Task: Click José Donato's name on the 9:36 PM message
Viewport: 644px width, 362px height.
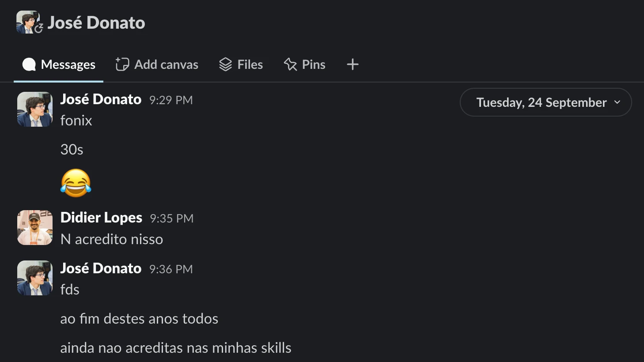Action: tap(101, 268)
